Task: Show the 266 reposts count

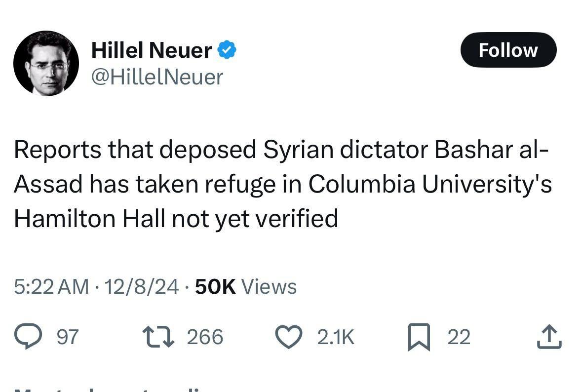Action: pyautogui.click(x=205, y=337)
